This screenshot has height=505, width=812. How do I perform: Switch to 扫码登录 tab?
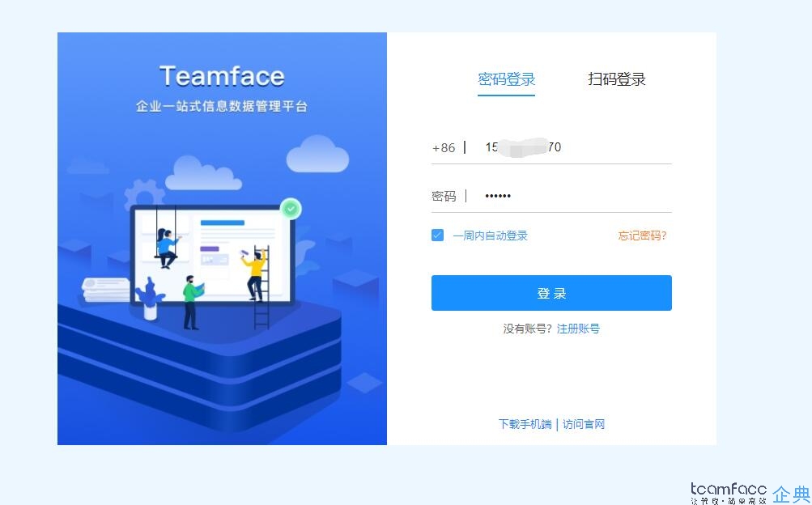[616, 79]
